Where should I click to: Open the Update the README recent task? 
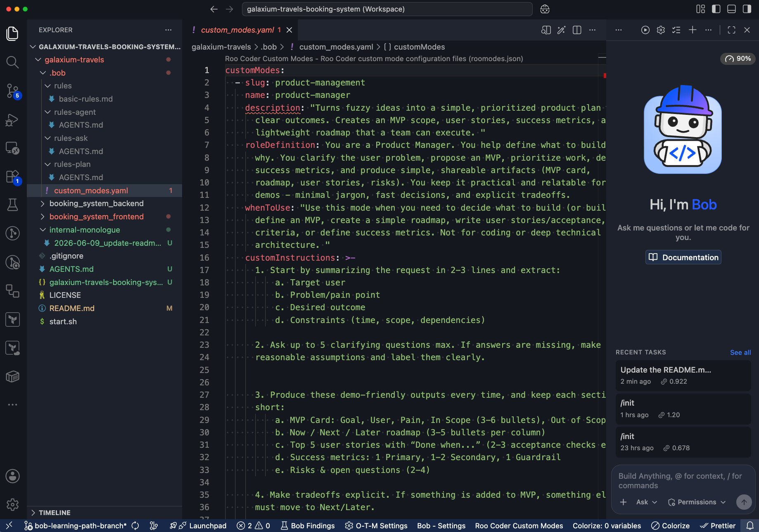click(683, 375)
